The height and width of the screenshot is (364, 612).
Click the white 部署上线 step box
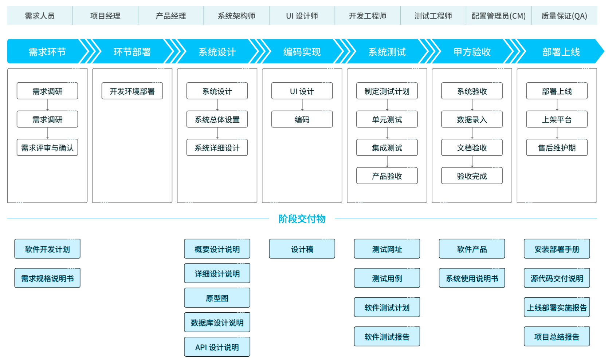(557, 91)
